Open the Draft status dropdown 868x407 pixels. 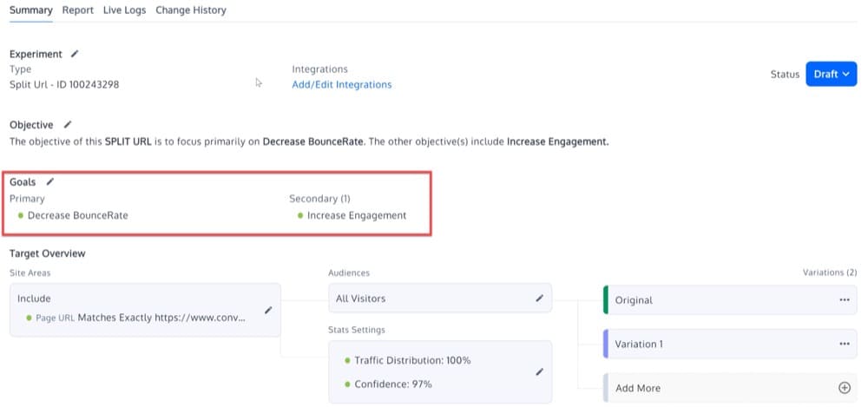[831, 75]
